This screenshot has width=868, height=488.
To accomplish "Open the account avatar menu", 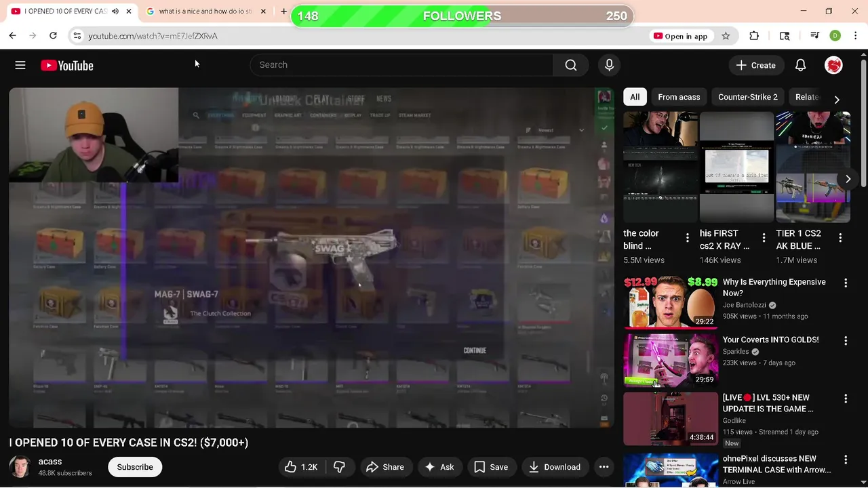I will tap(833, 65).
